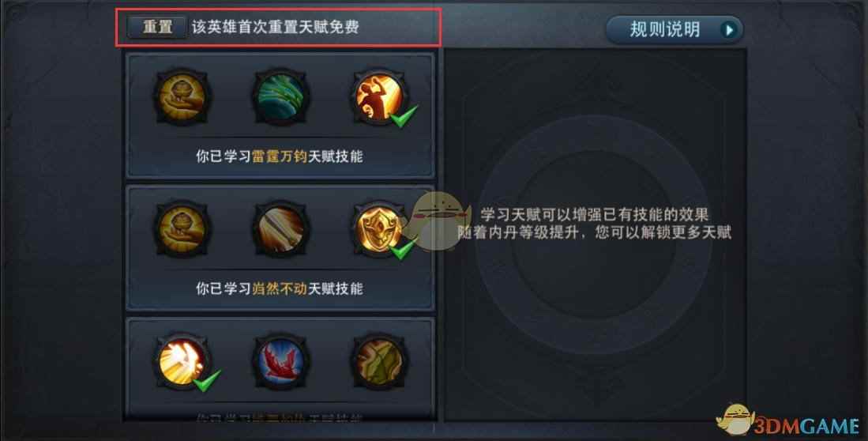Select the checked golden shield talent icon

pos(379,229)
